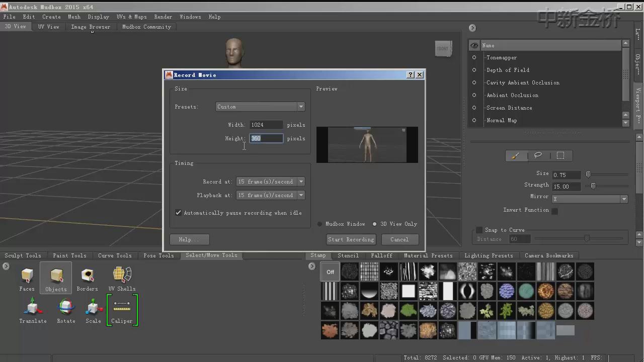Screen dimensions: 644x362
Task: Select Mudbox Window radio option
Action: [319, 224]
